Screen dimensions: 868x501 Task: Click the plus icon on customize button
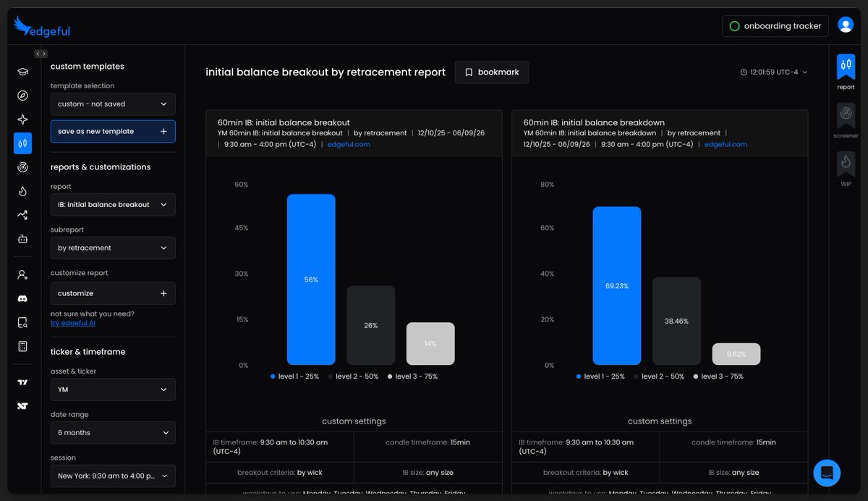tap(163, 293)
